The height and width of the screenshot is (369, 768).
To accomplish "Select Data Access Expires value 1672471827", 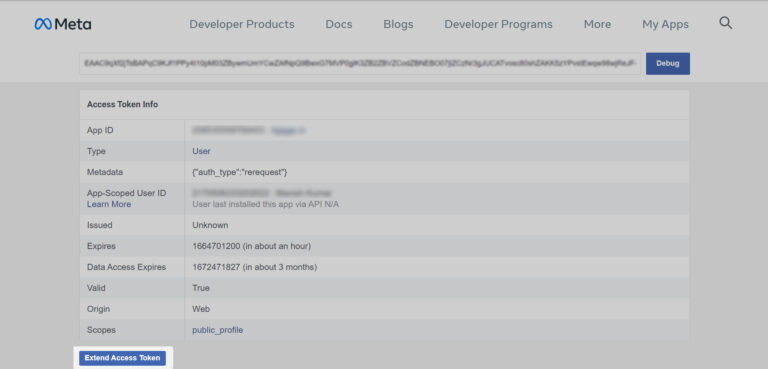I will tap(255, 267).
